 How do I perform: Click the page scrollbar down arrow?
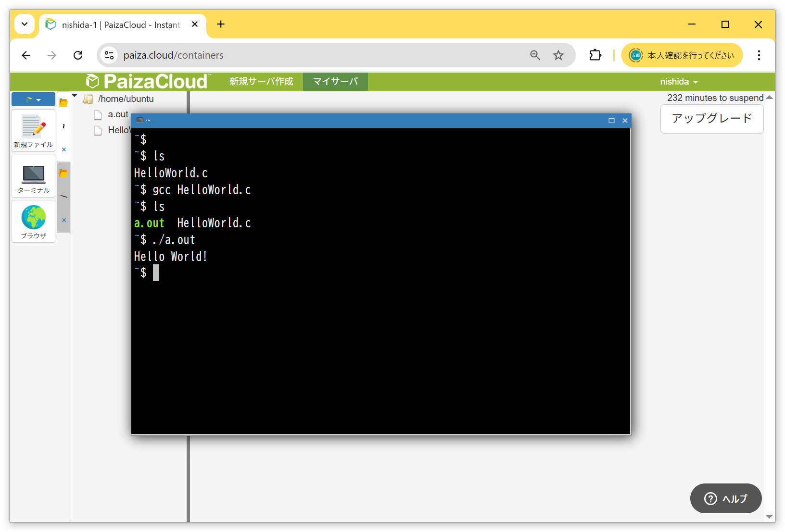pyautogui.click(x=770, y=517)
